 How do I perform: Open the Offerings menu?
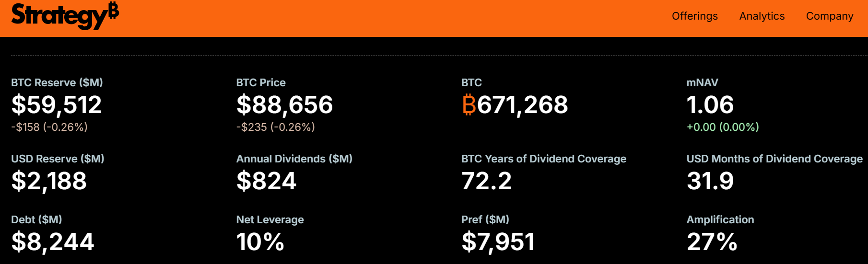click(694, 16)
